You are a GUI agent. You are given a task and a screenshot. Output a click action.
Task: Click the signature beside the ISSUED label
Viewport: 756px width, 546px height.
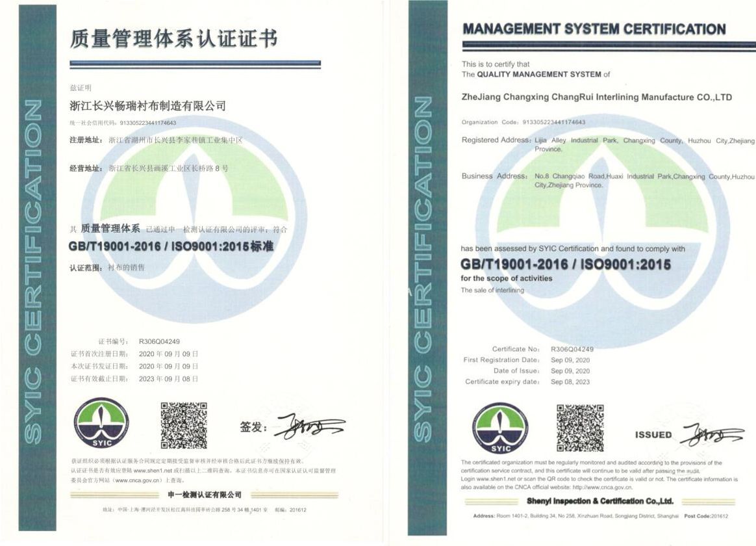[x=711, y=434]
